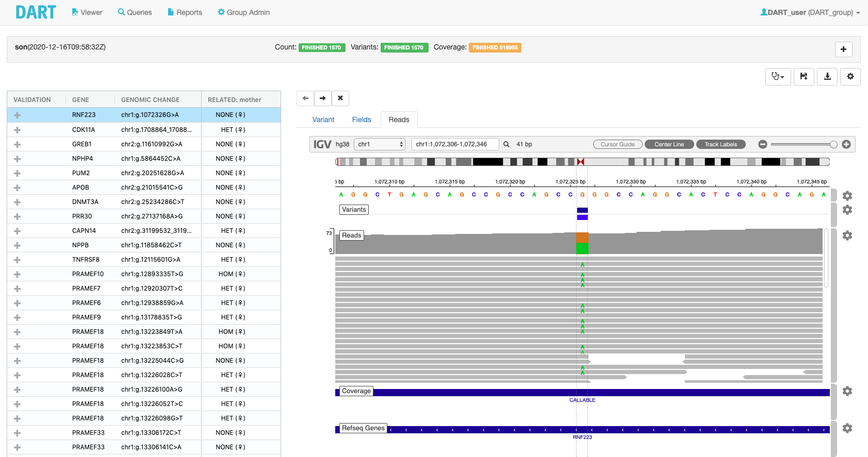Expand validation plus for PUM2 row

(17, 173)
